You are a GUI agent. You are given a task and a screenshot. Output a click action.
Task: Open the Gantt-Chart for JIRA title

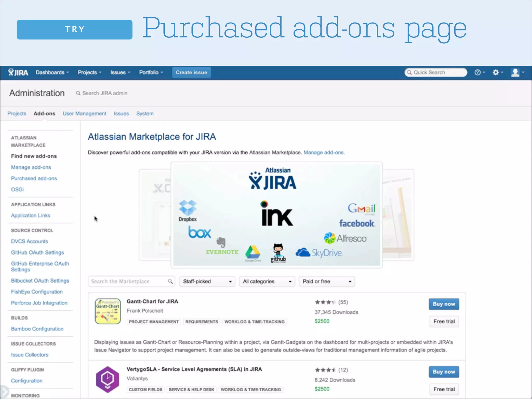click(x=152, y=301)
